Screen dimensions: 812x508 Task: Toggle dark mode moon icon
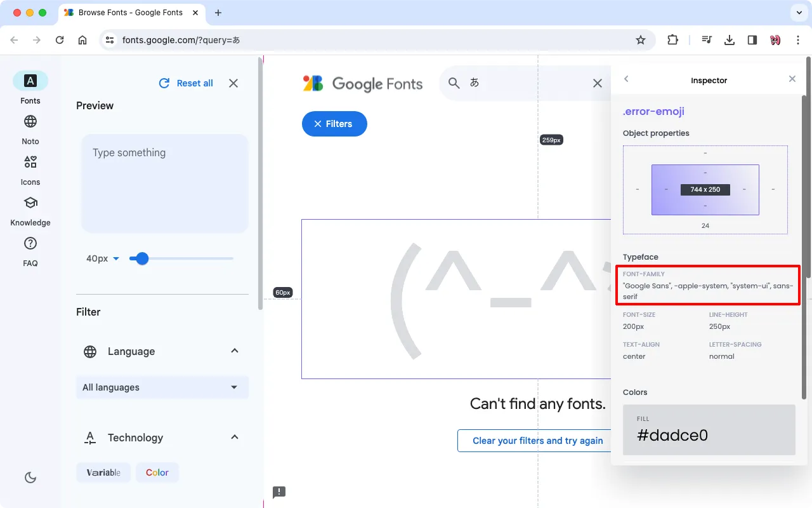point(30,478)
